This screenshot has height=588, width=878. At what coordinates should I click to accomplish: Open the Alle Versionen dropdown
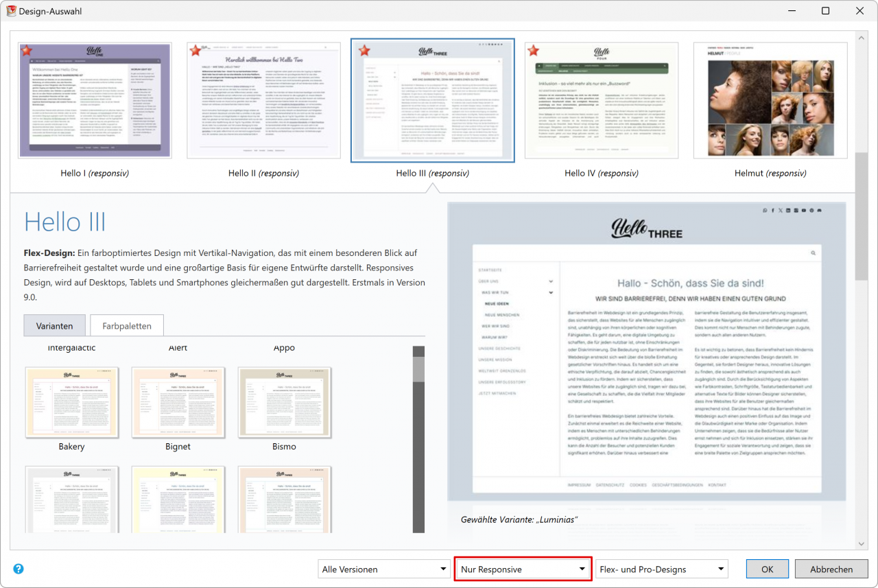pyautogui.click(x=384, y=569)
